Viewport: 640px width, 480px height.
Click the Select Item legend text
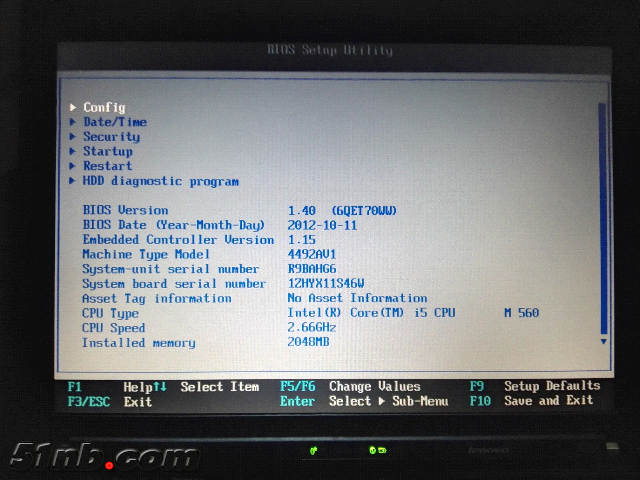(x=220, y=387)
